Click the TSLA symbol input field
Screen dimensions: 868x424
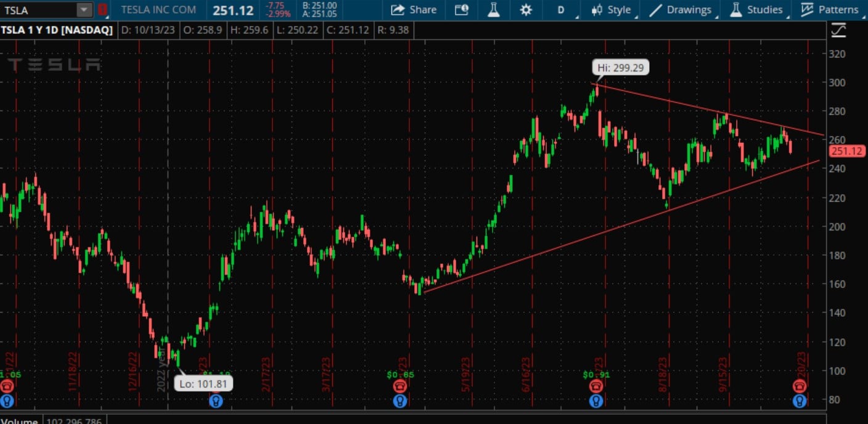coord(38,10)
